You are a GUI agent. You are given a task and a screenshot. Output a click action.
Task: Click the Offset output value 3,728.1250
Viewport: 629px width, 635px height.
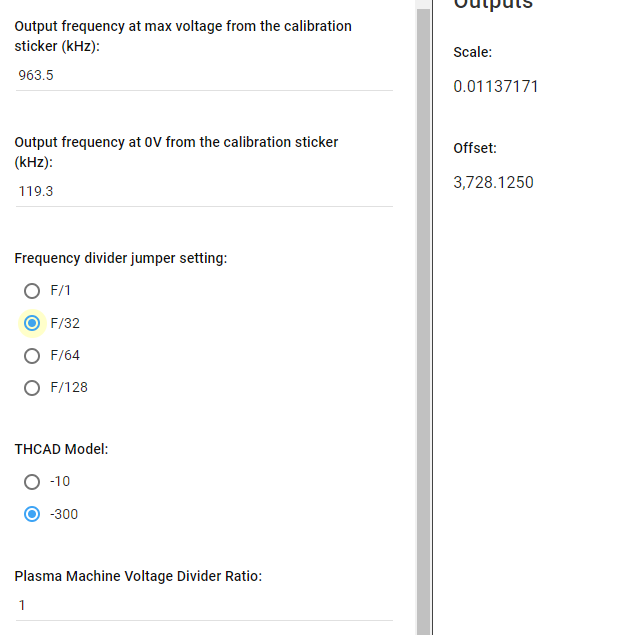pyautogui.click(x=493, y=182)
